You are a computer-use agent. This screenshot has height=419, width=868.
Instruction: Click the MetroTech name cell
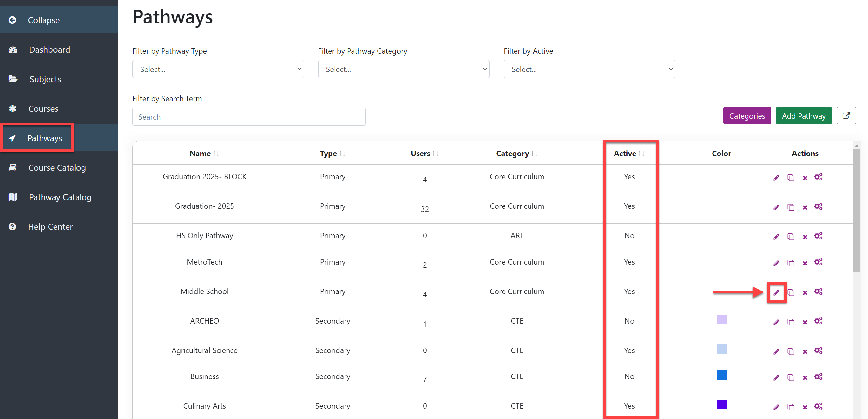pos(205,262)
